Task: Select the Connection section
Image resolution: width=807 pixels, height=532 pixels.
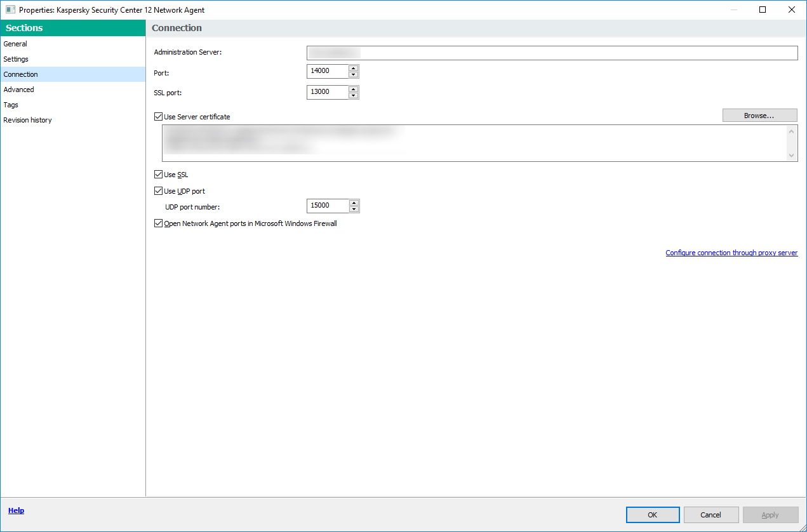Action: tap(72, 74)
